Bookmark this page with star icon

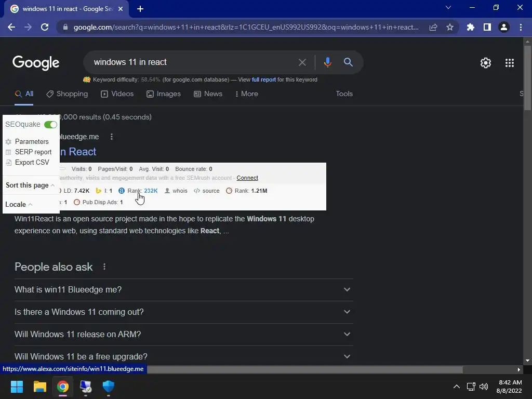(450, 27)
